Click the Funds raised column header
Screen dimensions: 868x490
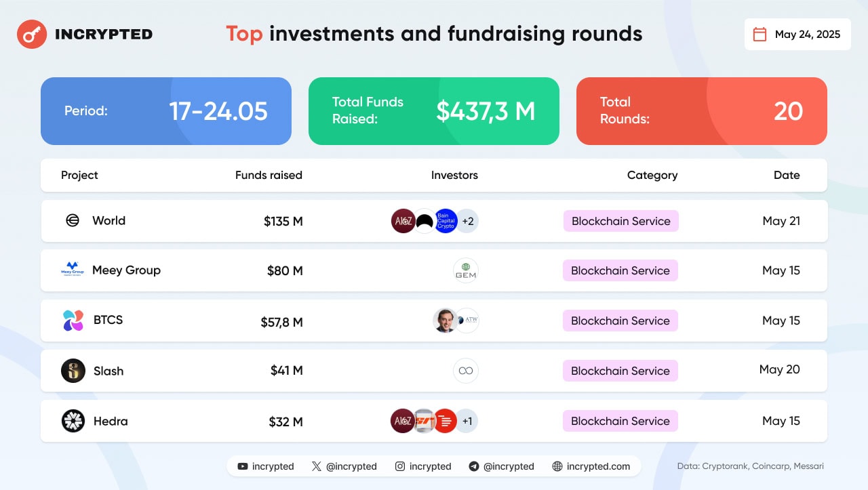click(x=269, y=175)
